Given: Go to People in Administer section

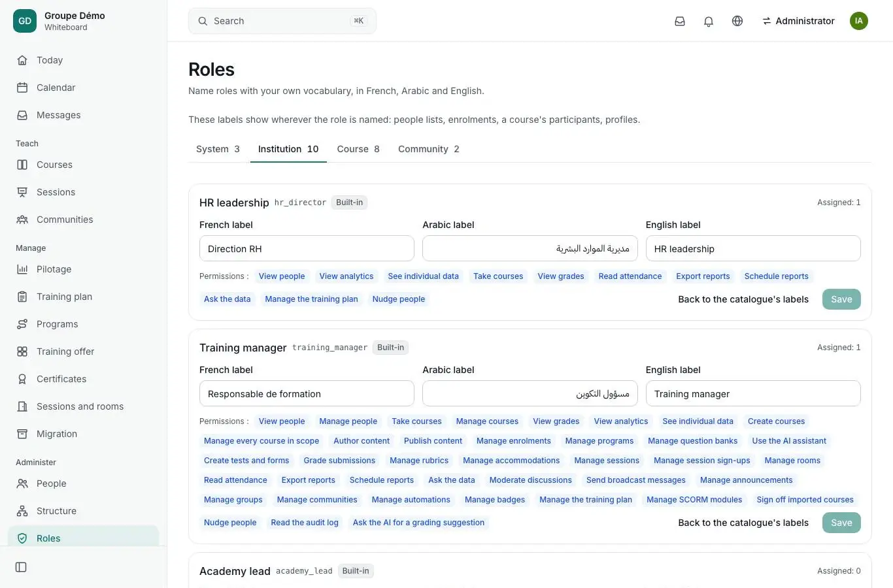Looking at the screenshot, I should point(84,483).
